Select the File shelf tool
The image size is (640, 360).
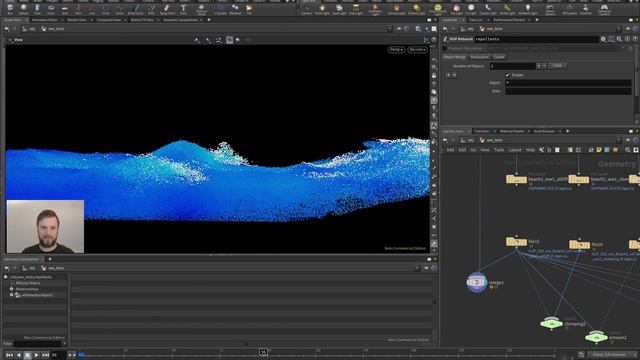coord(249,9)
